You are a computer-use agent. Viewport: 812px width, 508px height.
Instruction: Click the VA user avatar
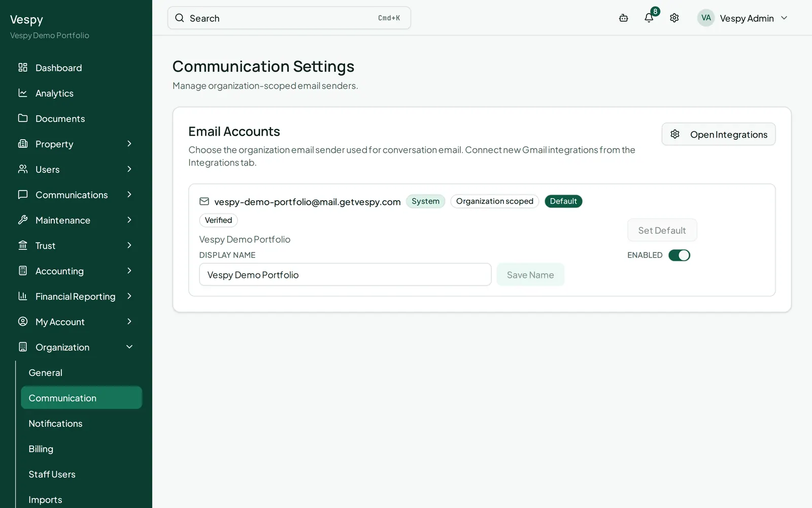pos(706,18)
